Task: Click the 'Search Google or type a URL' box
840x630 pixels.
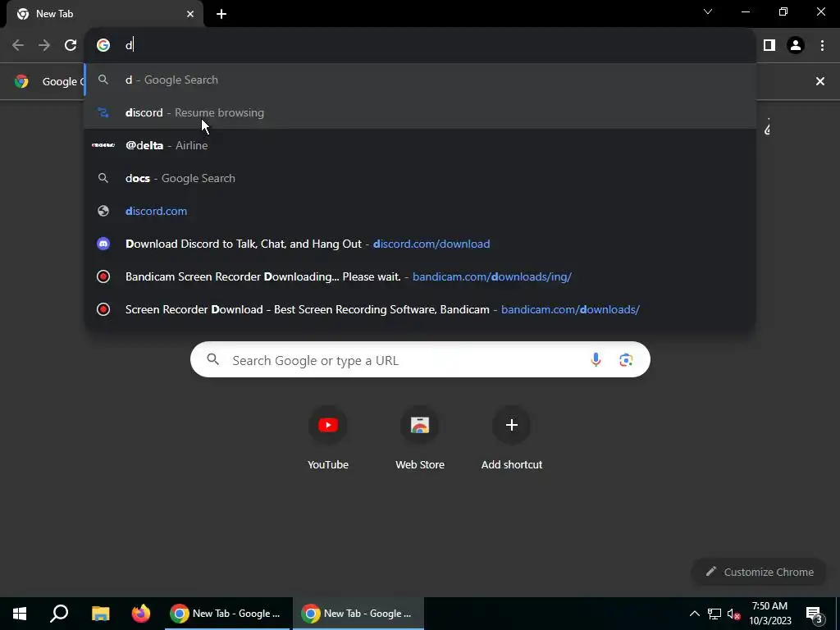Action: point(420,359)
